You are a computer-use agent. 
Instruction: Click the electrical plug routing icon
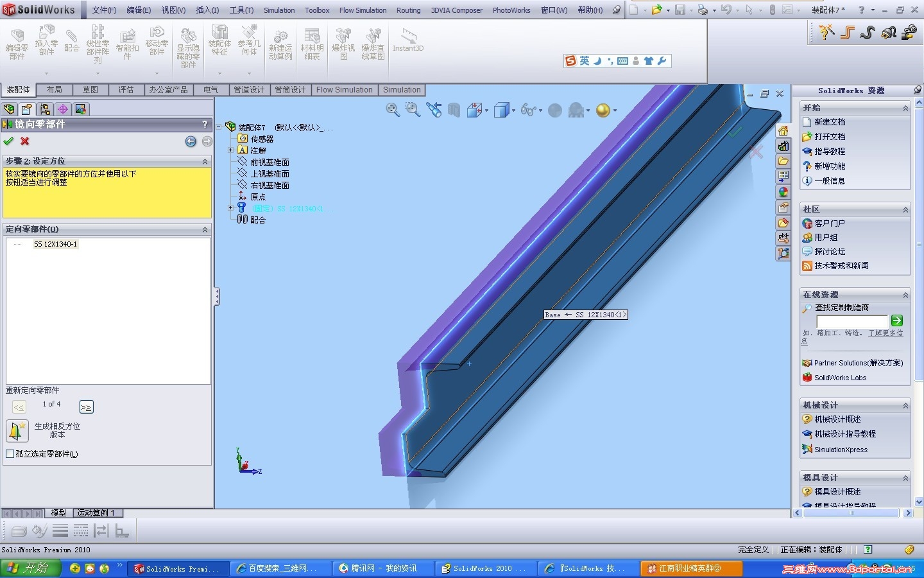tap(889, 31)
